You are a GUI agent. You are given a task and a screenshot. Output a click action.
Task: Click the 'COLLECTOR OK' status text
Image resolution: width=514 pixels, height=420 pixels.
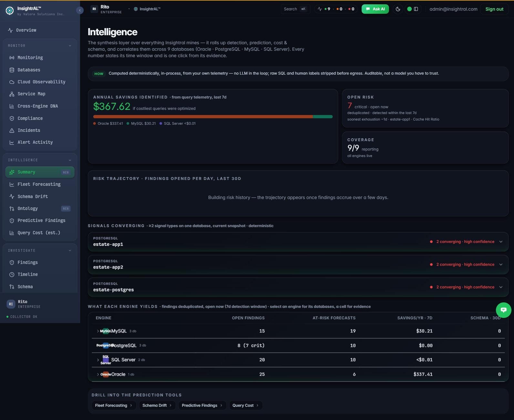pos(24,317)
